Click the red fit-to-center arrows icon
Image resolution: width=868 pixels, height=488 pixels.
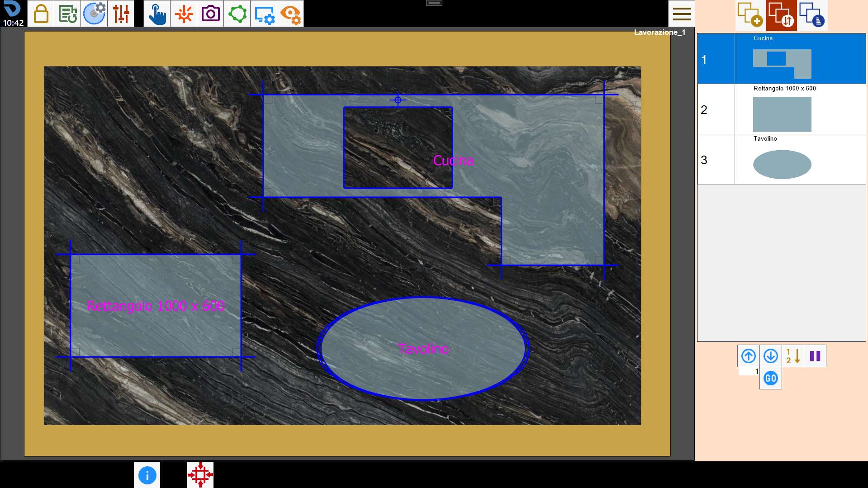(x=200, y=475)
